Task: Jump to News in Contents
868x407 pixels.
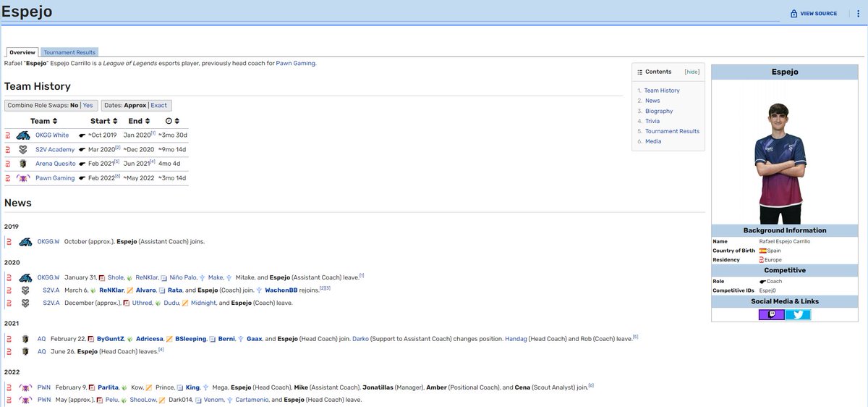Action: [x=652, y=101]
